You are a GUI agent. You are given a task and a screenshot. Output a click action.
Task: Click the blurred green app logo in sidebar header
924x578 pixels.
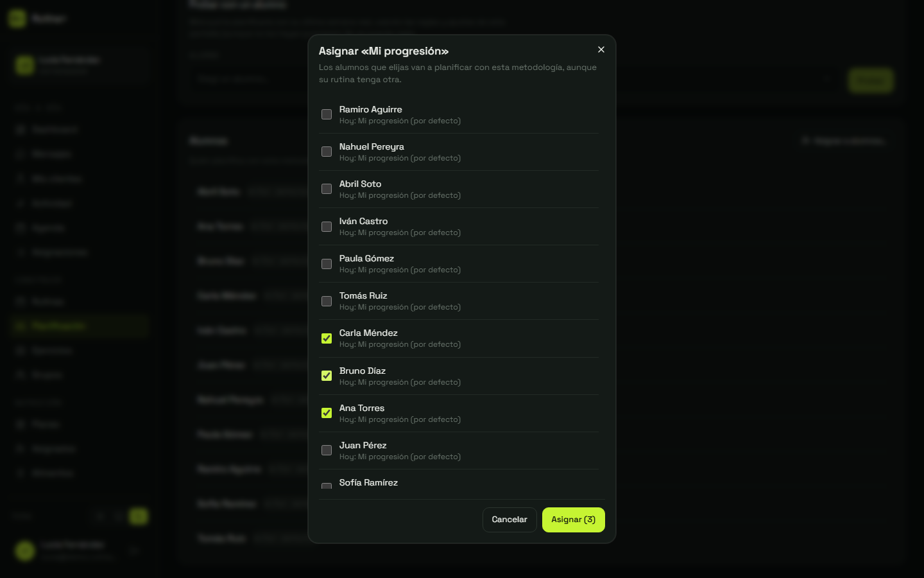[x=17, y=19]
